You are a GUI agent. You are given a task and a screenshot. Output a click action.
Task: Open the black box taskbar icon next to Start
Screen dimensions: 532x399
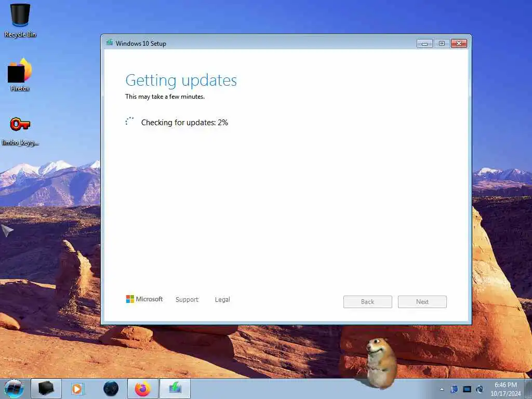point(46,389)
